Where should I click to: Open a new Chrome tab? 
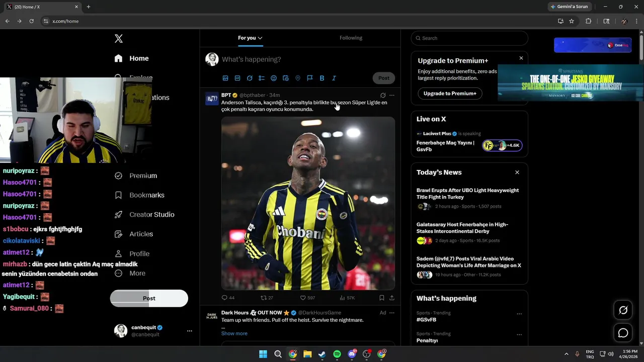click(x=89, y=7)
